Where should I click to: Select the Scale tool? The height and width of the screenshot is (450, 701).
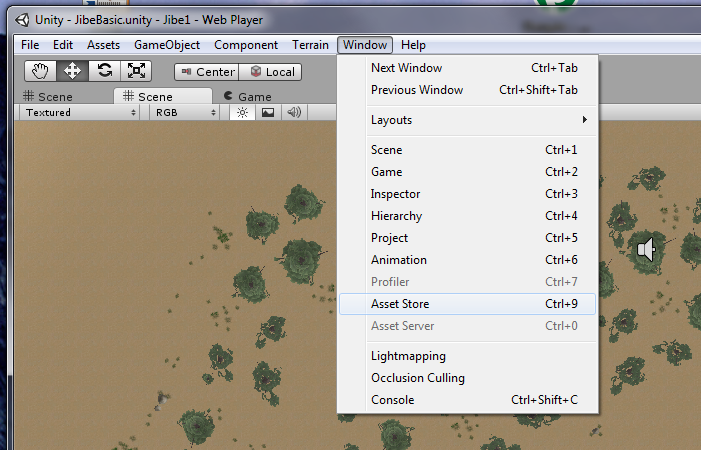136,71
